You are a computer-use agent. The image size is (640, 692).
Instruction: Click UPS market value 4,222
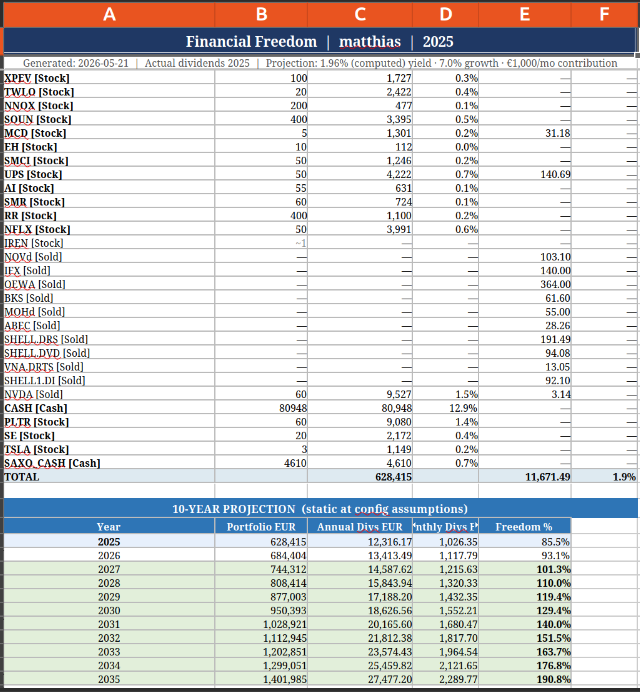[x=360, y=174]
